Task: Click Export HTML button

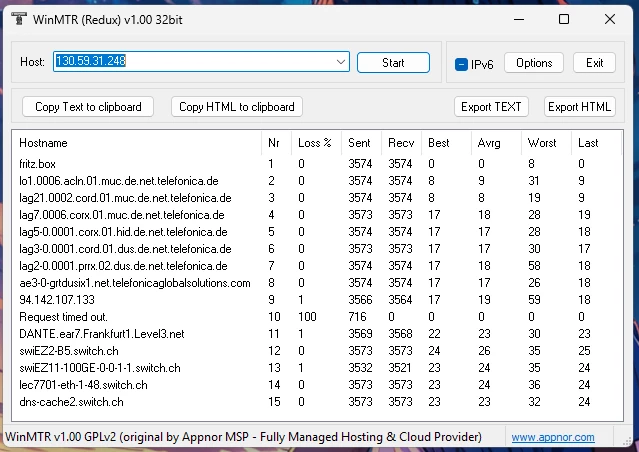Action: [x=579, y=107]
